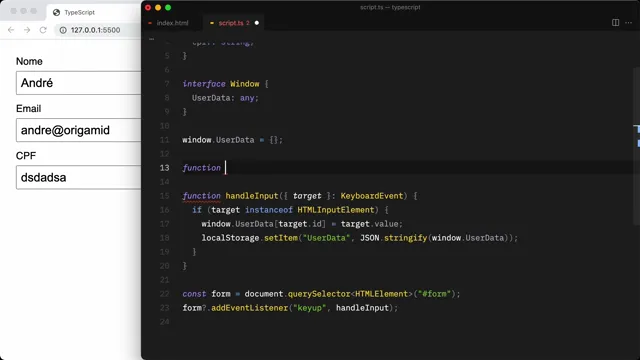Select the script.ts editor tab
Screen dimensions: 640x360
234,23
